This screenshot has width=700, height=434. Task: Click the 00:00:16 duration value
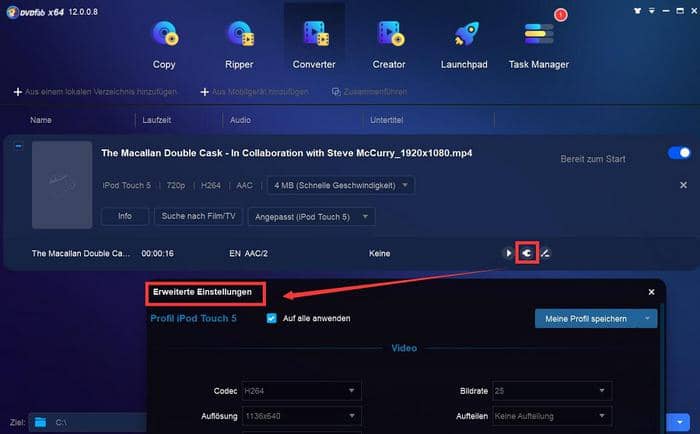pos(158,253)
